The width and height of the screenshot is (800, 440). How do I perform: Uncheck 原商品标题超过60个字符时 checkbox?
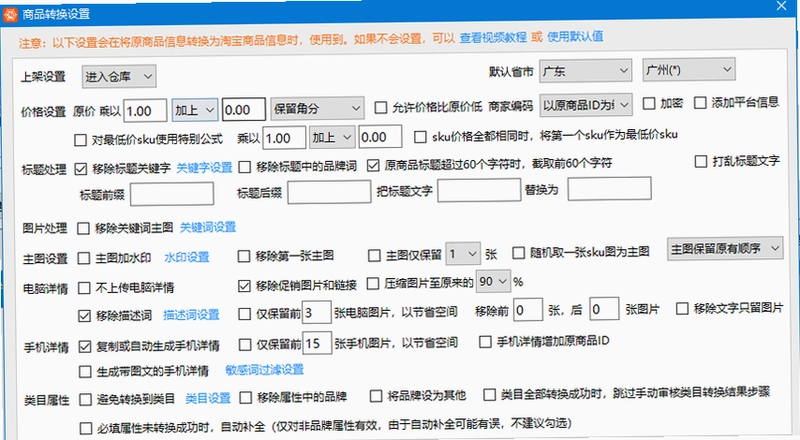373,165
